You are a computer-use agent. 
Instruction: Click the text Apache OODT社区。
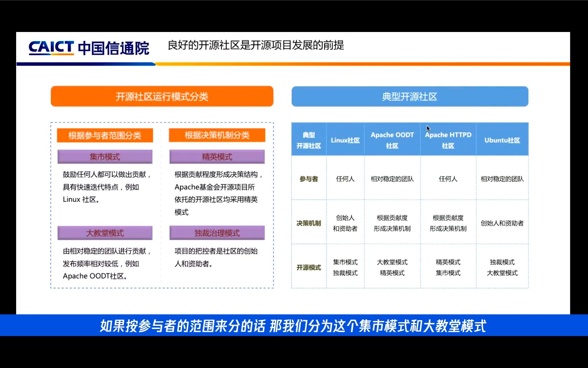tap(95, 276)
